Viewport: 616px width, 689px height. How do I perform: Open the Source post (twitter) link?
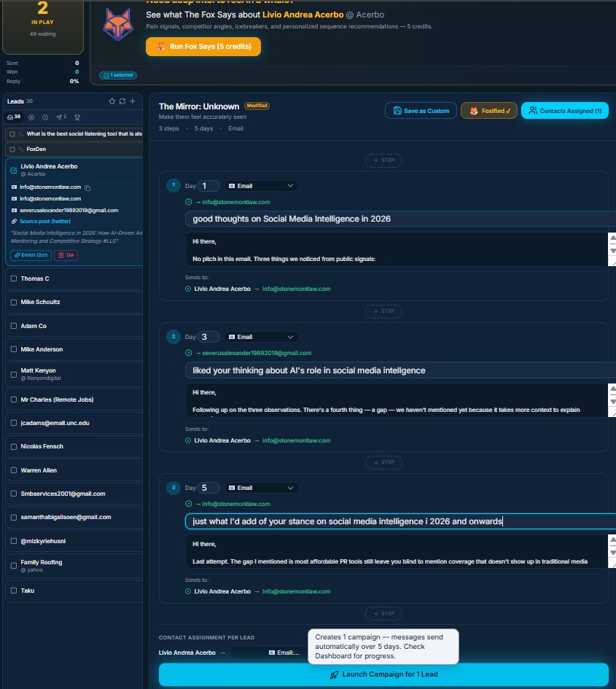(x=44, y=221)
